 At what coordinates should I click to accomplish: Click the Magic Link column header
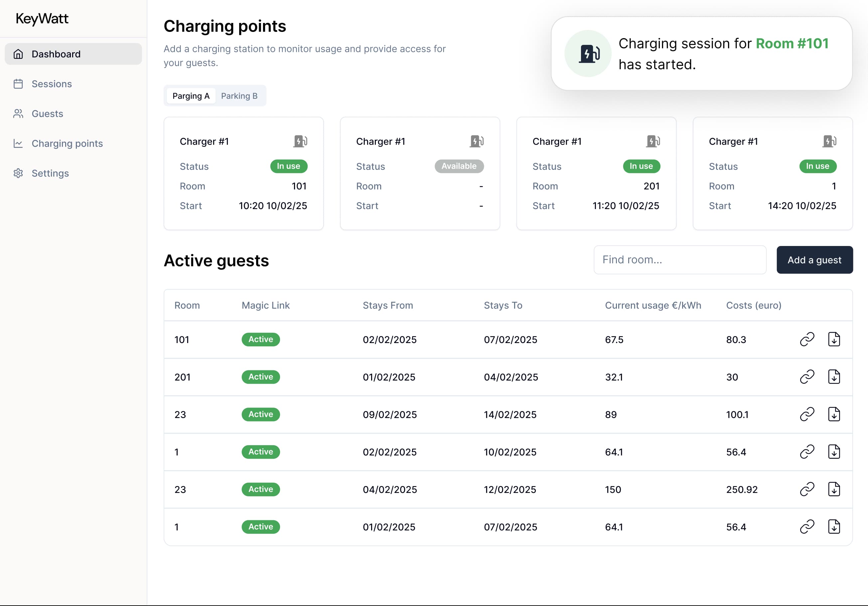[x=266, y=305]
